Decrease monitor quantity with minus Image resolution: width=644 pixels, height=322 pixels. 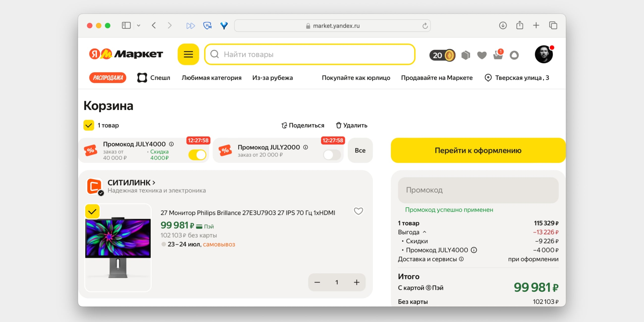click(317, 282)
